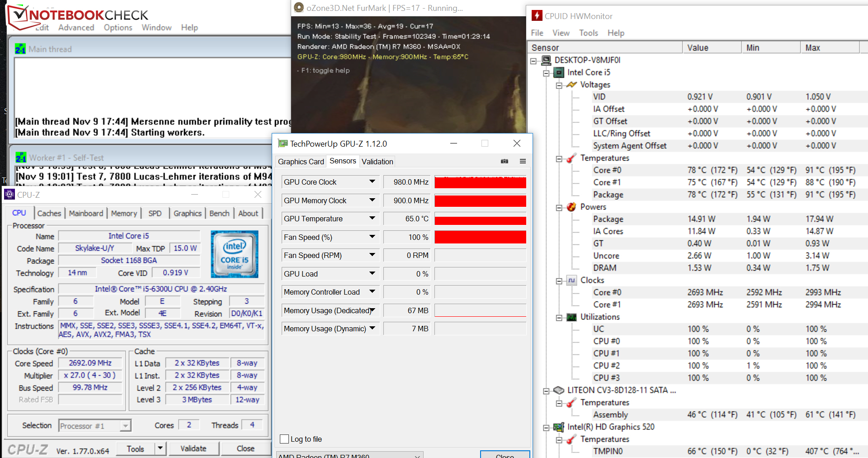The height and width of the screenshot is (458, 868).
Task: Click the LITEON SSD drive icon
Action: 559,390
